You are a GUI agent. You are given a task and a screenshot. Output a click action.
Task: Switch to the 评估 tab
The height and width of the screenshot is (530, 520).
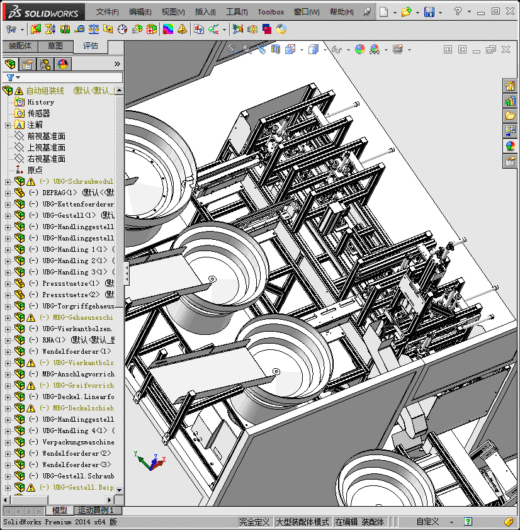point(91,46)
